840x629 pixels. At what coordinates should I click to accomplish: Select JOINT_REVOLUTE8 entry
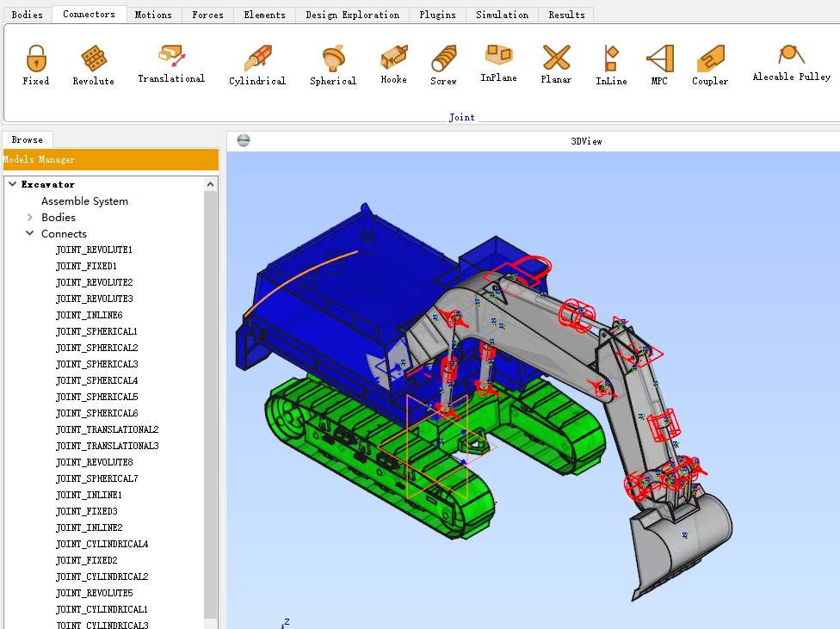click(95, 462)
